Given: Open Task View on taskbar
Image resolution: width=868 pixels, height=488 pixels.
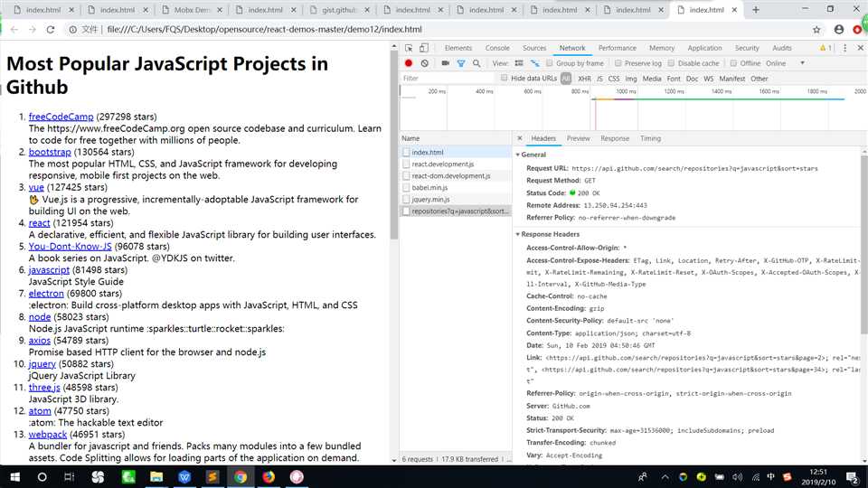Looking at the screenshot, I should coord(70,476).
